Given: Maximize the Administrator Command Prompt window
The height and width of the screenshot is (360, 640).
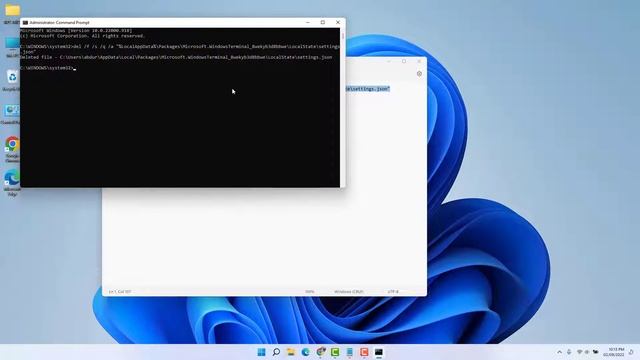Looking at the screenshot, I should coord(322,22).
